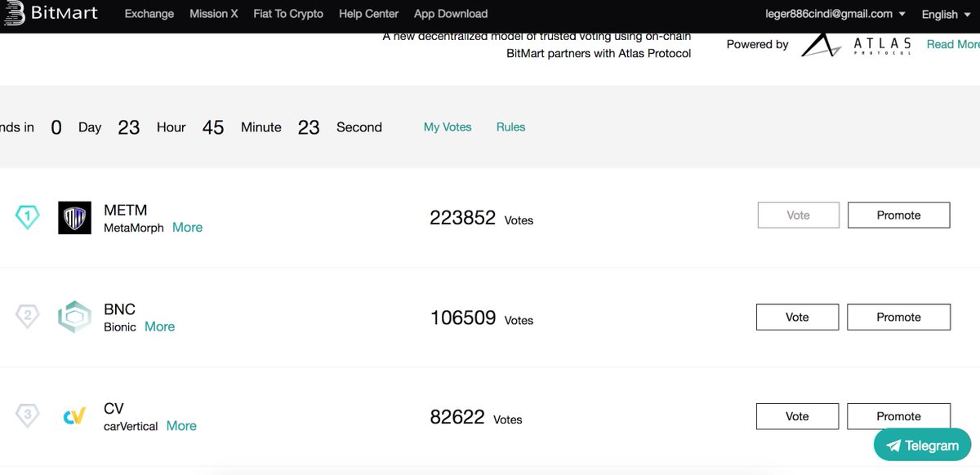
Task: Click the 'Powered by' label
Action: point(758,44)
